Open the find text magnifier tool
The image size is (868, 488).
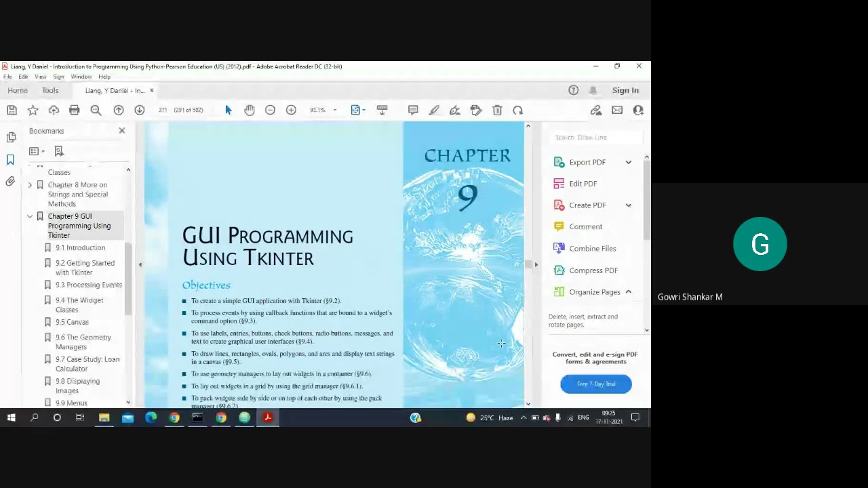pyautogui.click(x=96, y=110)
